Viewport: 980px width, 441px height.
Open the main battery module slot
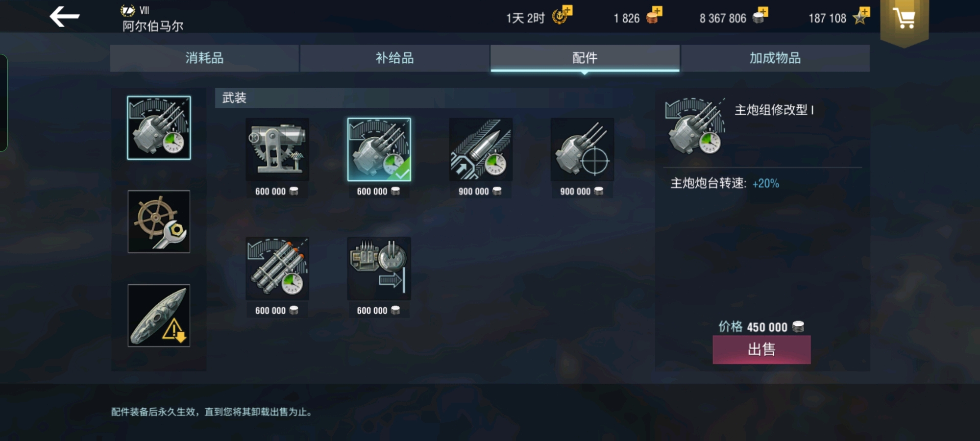(x=159, y=127)
